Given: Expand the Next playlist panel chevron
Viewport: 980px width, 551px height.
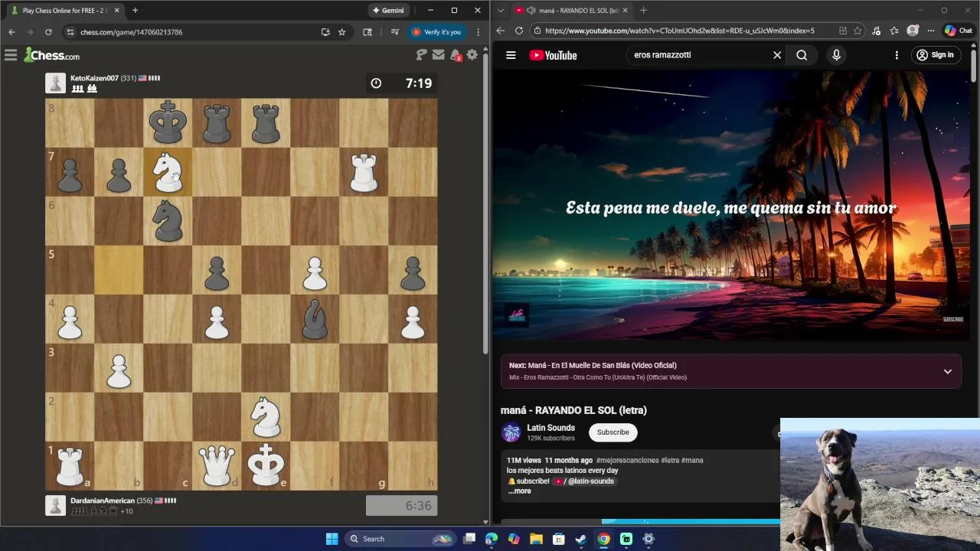Looking at the screenshot, I should point(947,371).
